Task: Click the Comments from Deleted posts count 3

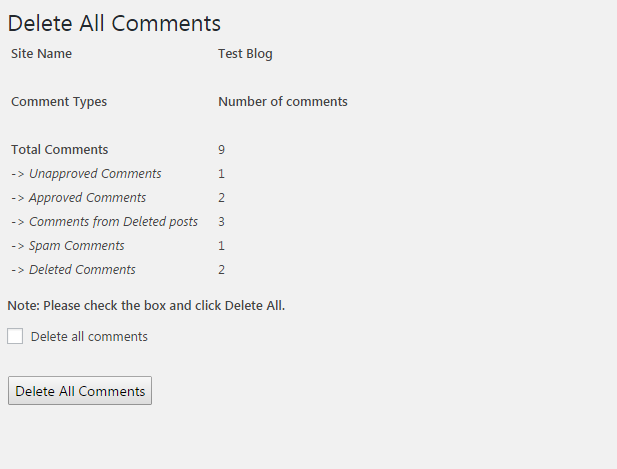Action: (222, 222)
